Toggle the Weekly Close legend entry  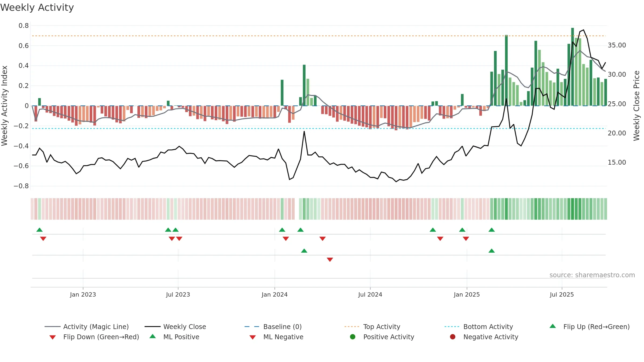click(x=175, y=327)
